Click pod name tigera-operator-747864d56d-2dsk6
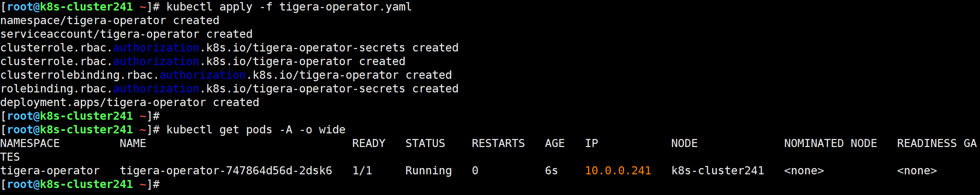 click(x=226, y=170)
